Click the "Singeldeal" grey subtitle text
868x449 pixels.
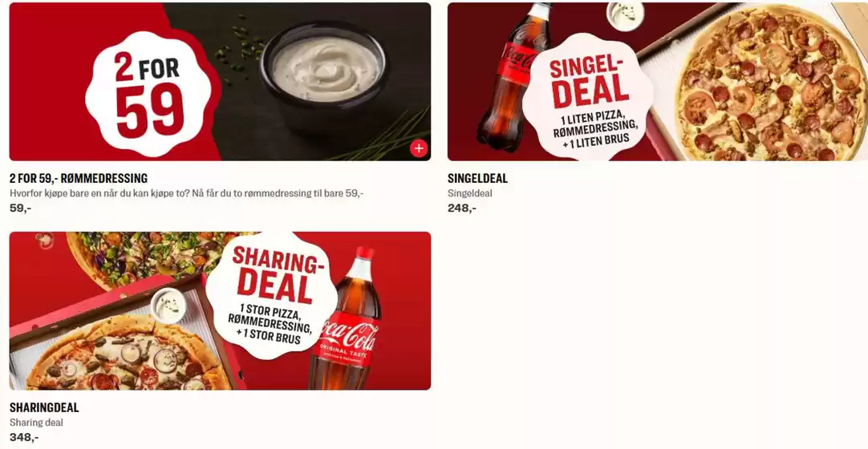[470, 193]
